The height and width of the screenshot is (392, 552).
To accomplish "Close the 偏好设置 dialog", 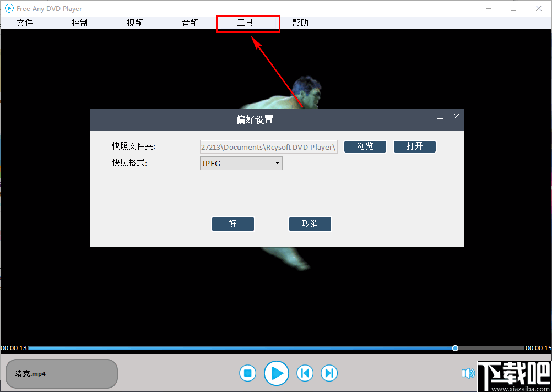I will 456,116.
